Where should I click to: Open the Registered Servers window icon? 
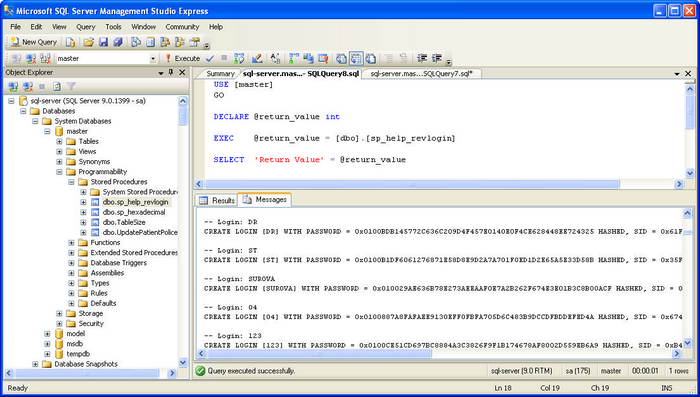point(136,42)
